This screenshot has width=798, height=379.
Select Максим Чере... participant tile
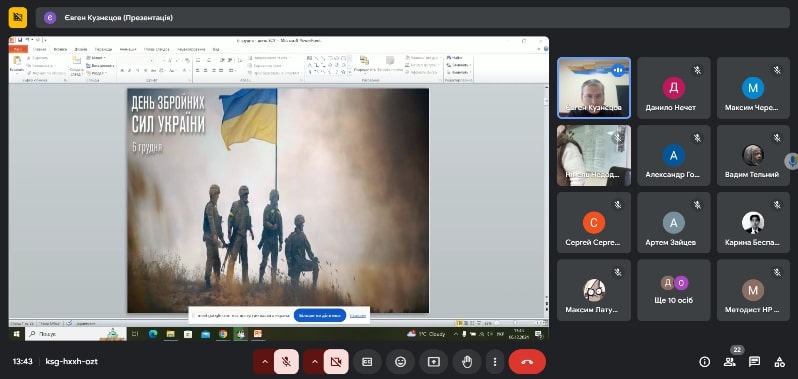tap(753, 88)
